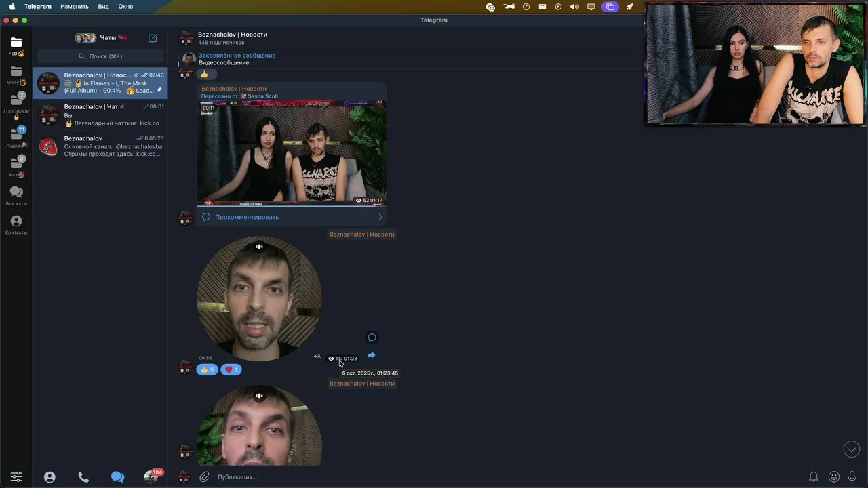Click attach file paperclip icon
This screenshot has width=868, height=488.
(x=204, y=476)
